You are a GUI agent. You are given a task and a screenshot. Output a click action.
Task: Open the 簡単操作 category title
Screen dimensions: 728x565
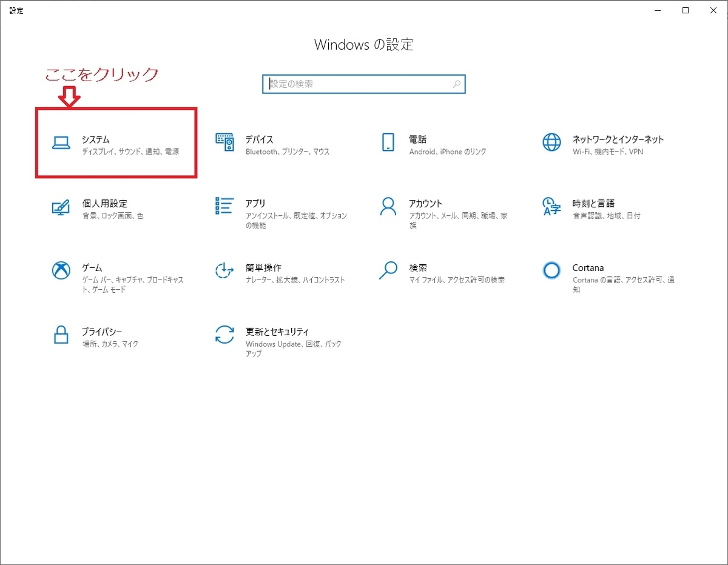pos(263,268)
